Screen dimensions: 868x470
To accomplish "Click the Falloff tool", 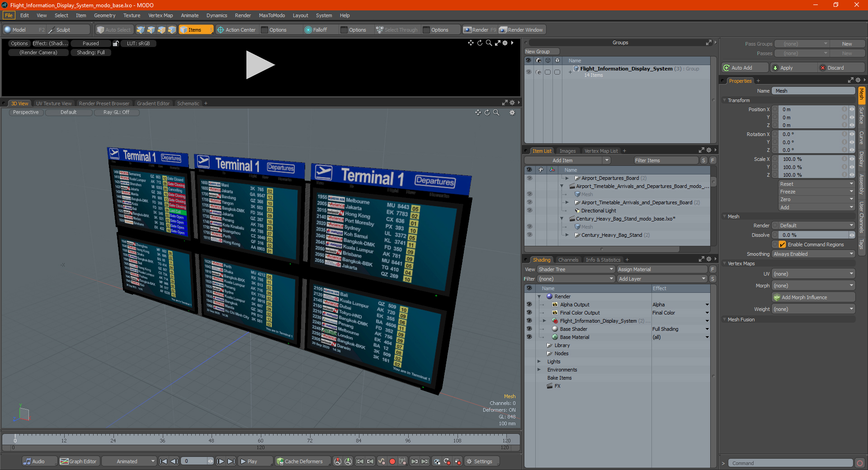I will pyautogui.click(x=316, y=30).
